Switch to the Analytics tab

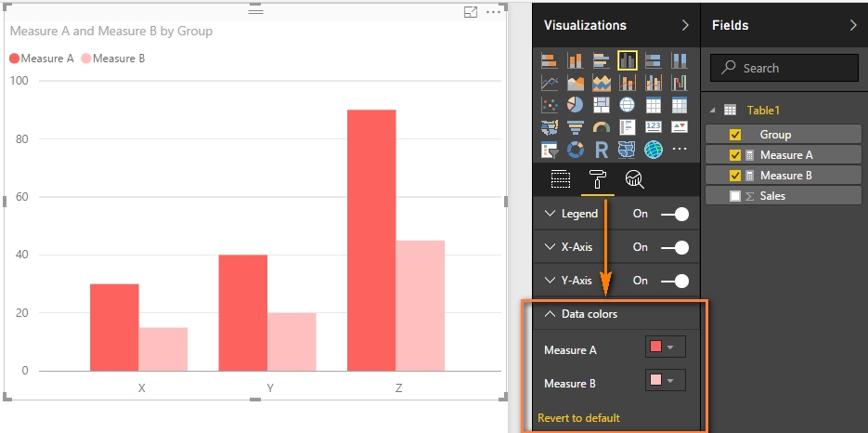pos(634,179)
